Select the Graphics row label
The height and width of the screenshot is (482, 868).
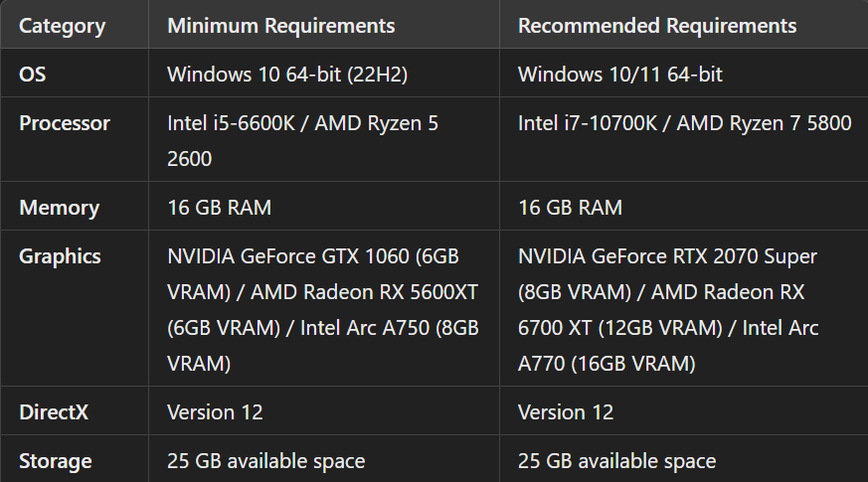pos(60,256)
